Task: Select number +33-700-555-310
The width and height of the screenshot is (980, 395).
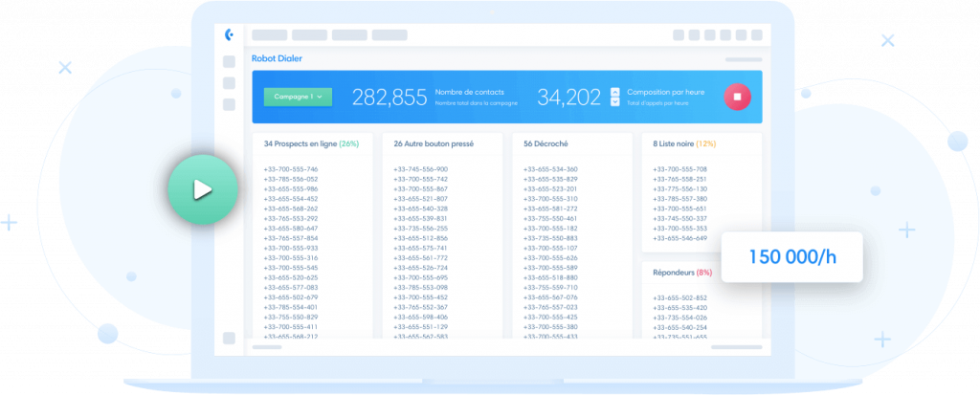Action: click(550, 199)
